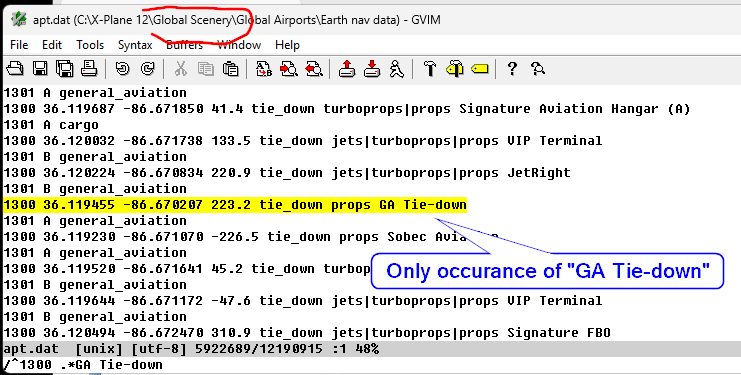Click the Save floppy disk icon

tap(40, 69)
